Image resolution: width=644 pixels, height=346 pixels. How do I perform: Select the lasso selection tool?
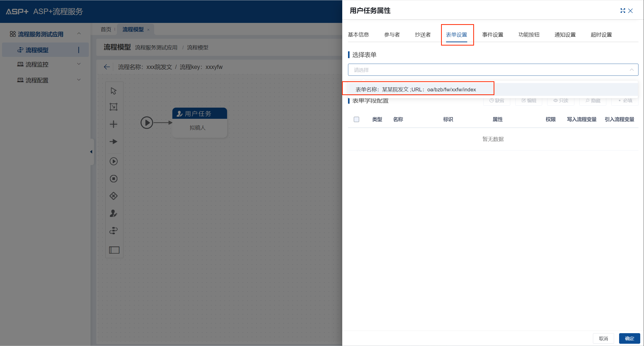point(114,107)
